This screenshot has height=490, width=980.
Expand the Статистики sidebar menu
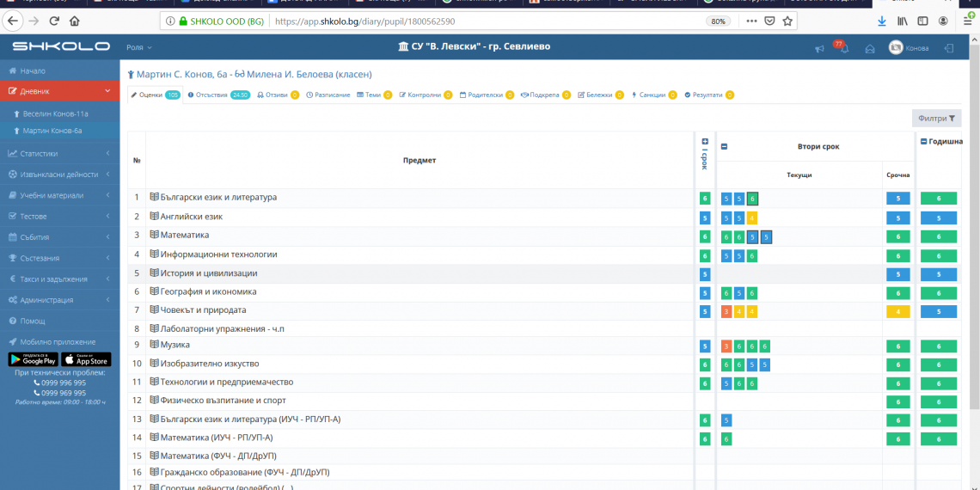pos(58,154)
